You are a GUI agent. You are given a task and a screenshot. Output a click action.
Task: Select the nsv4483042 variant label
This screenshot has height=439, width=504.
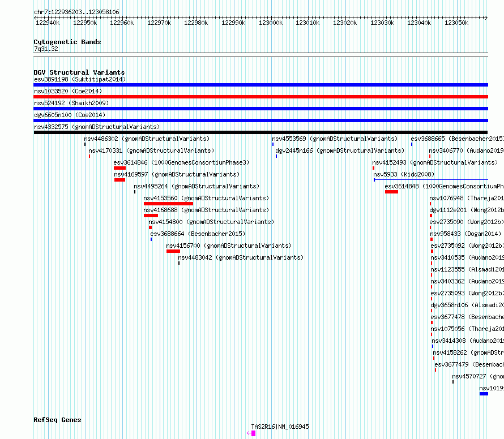(x=241, y=257)
